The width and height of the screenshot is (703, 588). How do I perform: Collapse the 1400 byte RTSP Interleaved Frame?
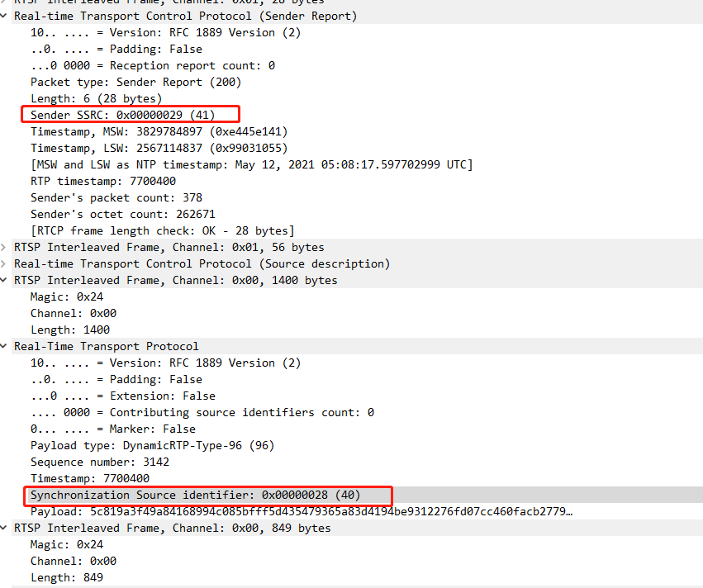point(5,280)
